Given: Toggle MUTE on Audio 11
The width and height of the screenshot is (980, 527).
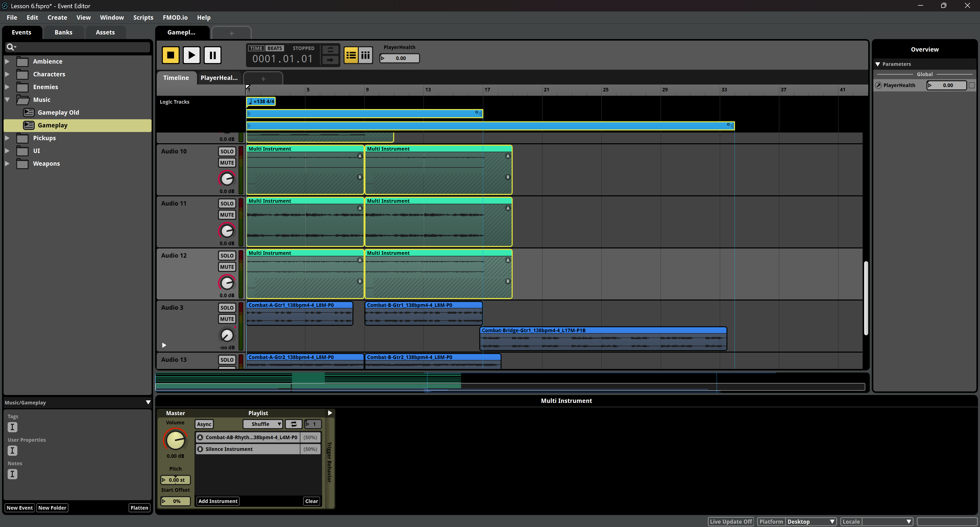Looking at the screenshot, I should point(227,215).
